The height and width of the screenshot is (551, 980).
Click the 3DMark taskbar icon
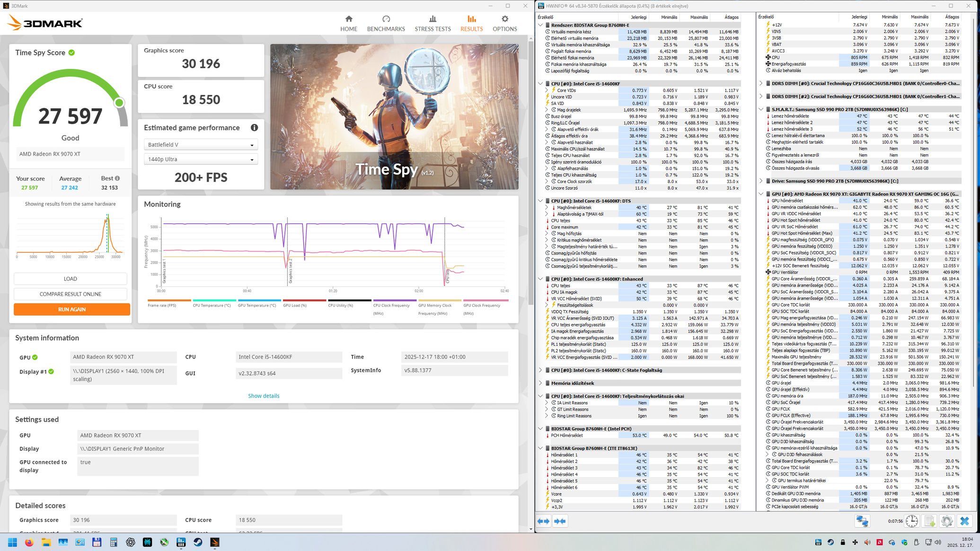coord(215,542)
